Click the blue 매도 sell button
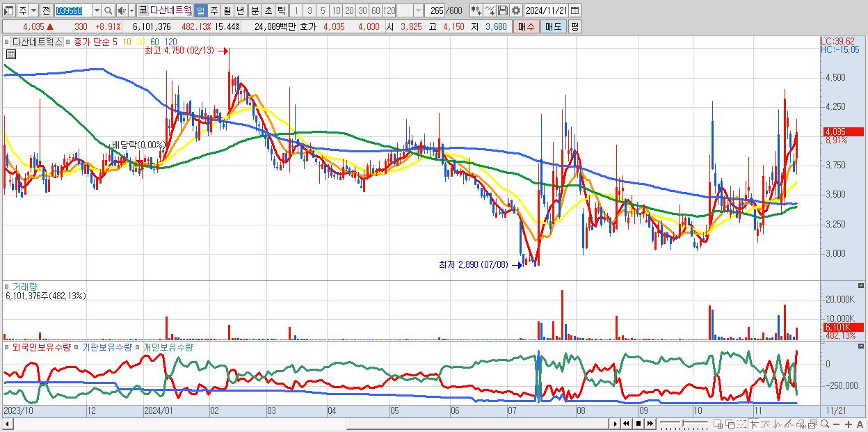This screenshot has width=868, height=432. click(x=553, y=26)
